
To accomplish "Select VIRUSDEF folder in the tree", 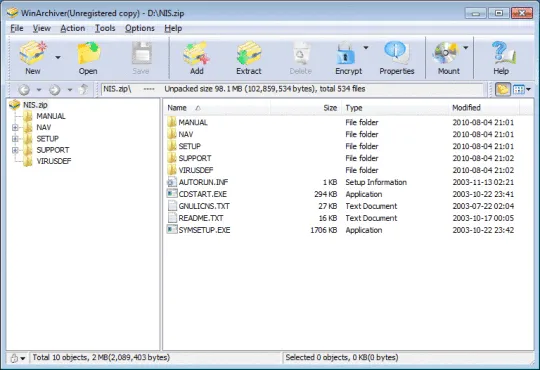I will coord(54,161).
